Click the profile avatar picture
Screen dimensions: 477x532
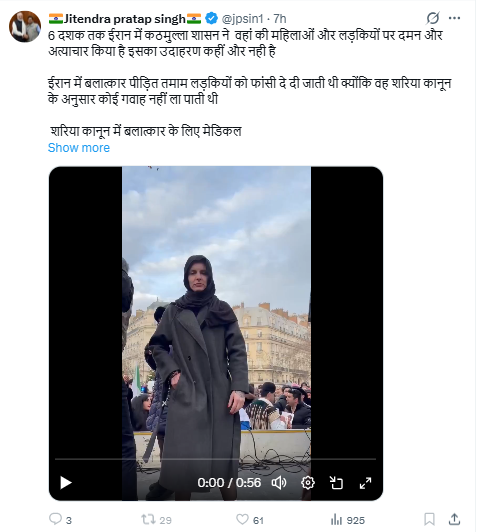[x=25, y=26]
